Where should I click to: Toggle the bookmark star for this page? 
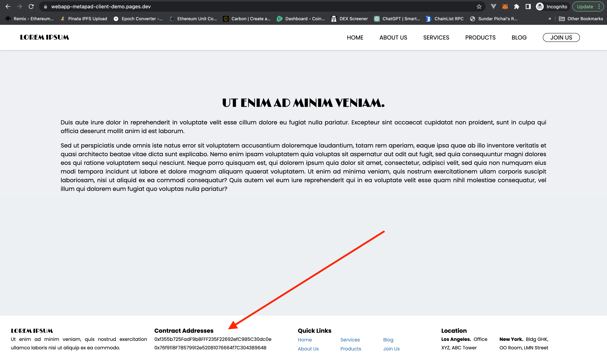[x=478, y=6]
